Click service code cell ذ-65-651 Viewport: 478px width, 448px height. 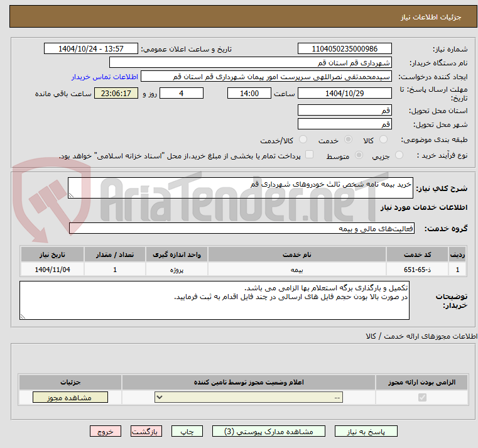point(417,270)
